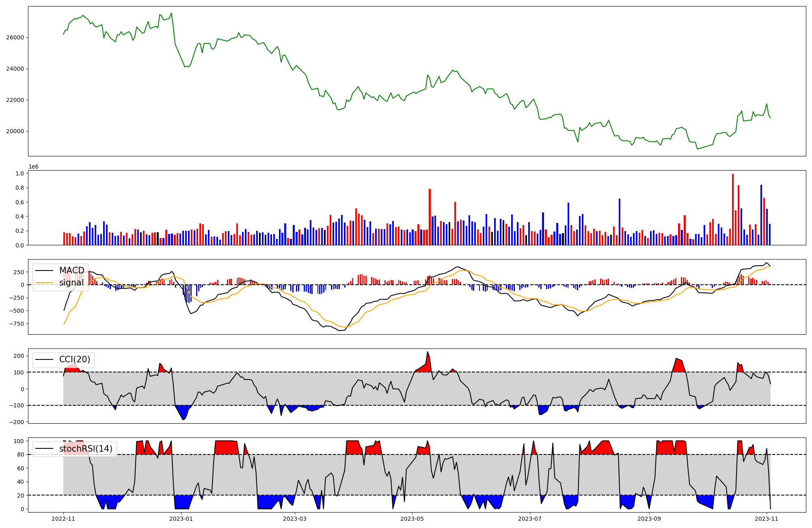
Task: Click the 80 tick on stochRSI axis
Action: click(x=21, y=454)
